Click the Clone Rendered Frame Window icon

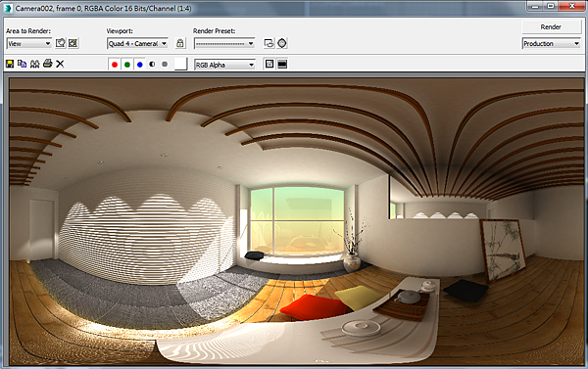point(35,64)
